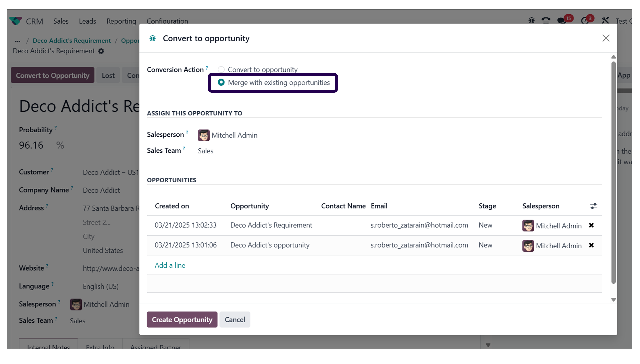Image resolution: width=640 pixels, height=364 pixels.
Task: Sort by Stage column header
Action: [487, 206]
